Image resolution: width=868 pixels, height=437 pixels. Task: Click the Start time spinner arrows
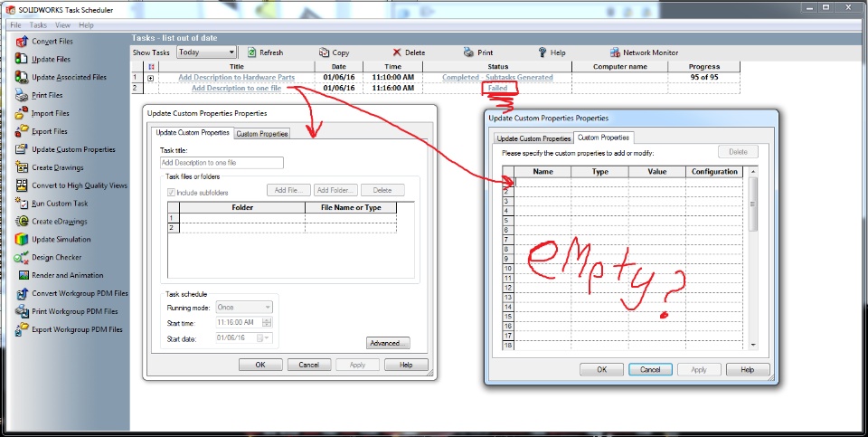coord(267,322)
